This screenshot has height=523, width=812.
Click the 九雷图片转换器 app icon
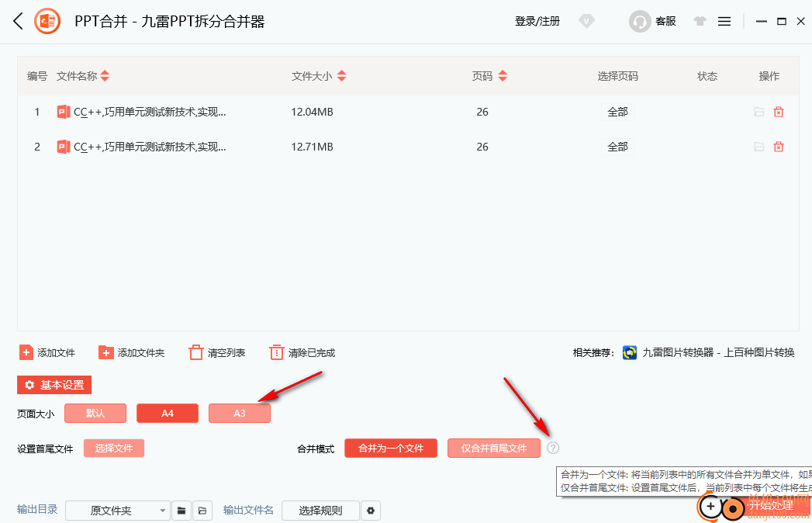(630, 352)
